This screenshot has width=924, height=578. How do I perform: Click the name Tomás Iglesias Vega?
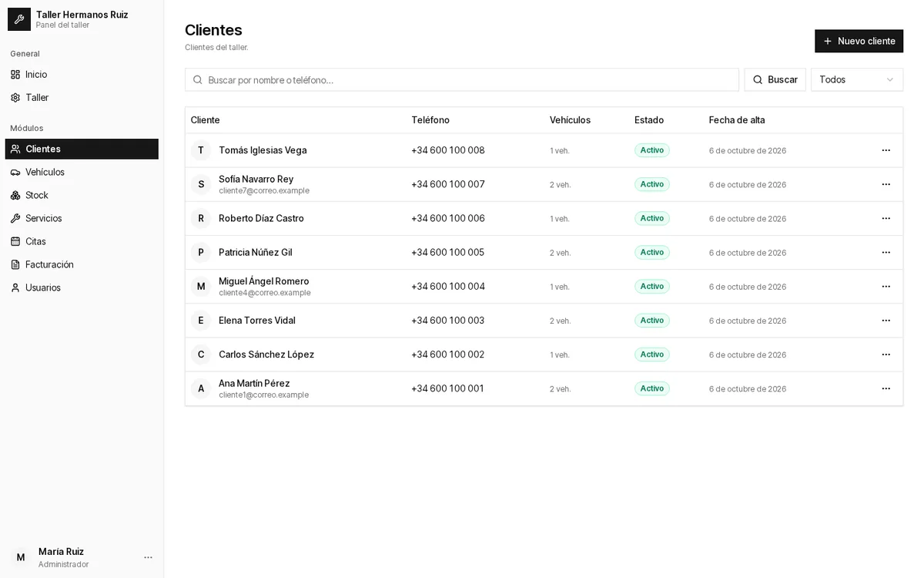pyautogui.click(x=263, y=150)
